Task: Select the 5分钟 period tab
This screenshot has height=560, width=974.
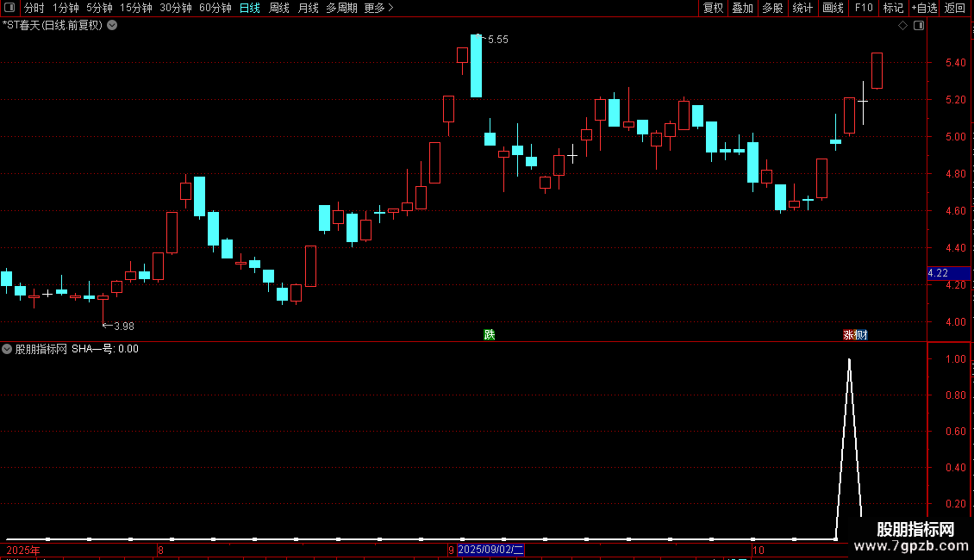Action: [x=99, y=8]
